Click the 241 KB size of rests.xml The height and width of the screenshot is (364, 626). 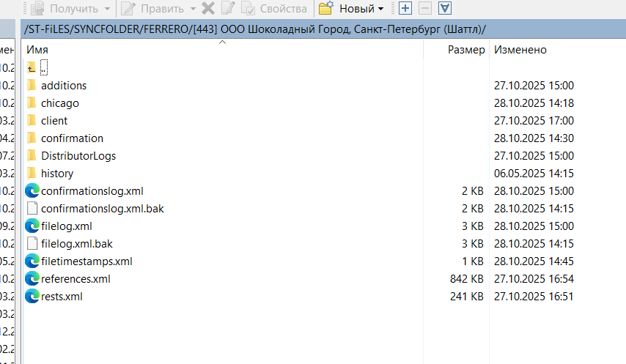tap(467, 296)
